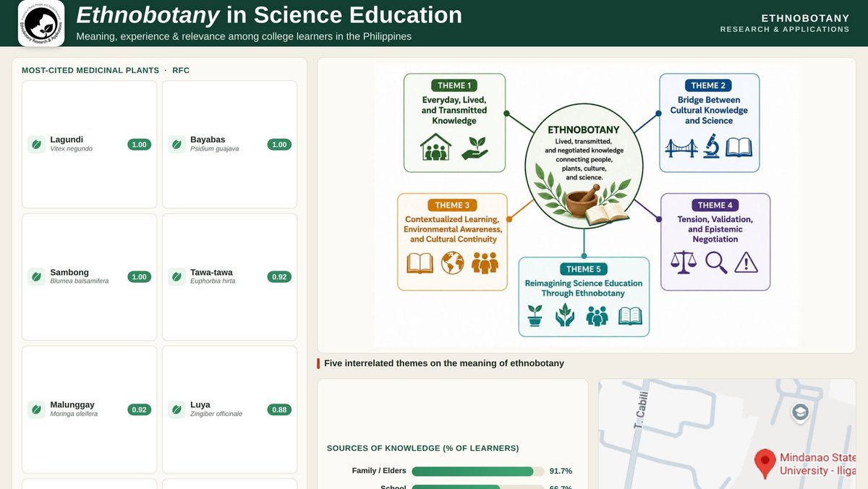This screenshot has height=489, width=868.
Task: Click the THEME 2 label badge
Action: (710, 85)
